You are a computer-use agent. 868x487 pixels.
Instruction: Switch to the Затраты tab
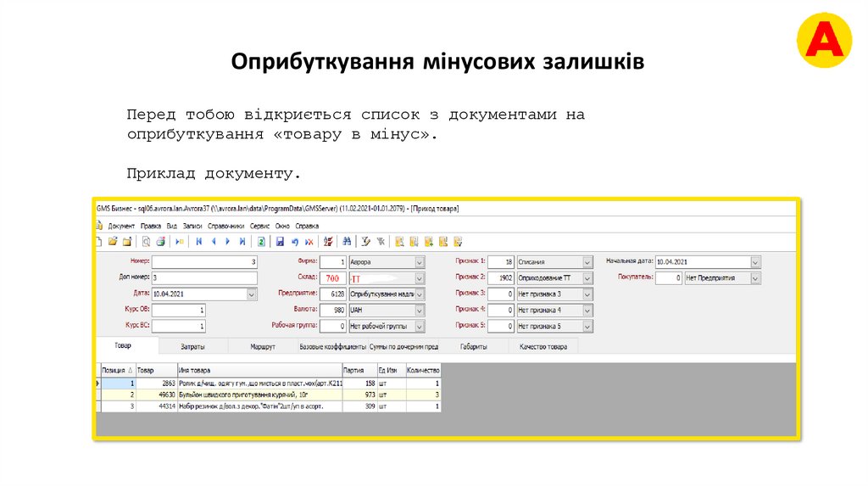pyautogui.click(x=192, y=346)
